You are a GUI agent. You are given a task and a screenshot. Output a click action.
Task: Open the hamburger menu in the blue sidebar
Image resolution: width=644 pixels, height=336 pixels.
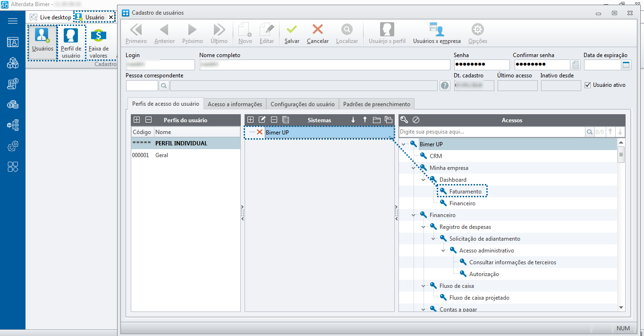pyautogui.click(x=13, y=21)
